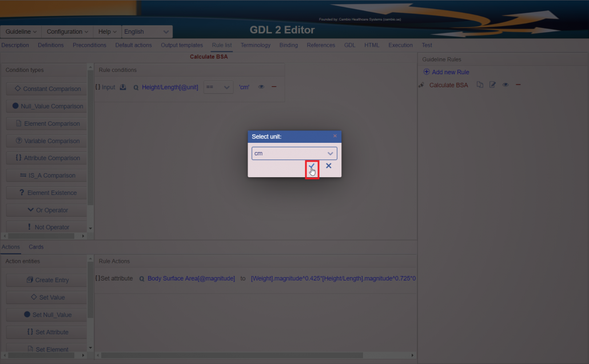Confirm unit selection with the checkmark icon
The image size is (589, 364).
pos(312,166)
